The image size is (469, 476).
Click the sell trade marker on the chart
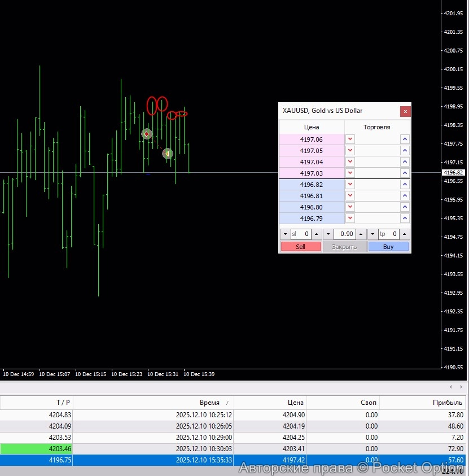pyautogui.click(x=167, y=153)
